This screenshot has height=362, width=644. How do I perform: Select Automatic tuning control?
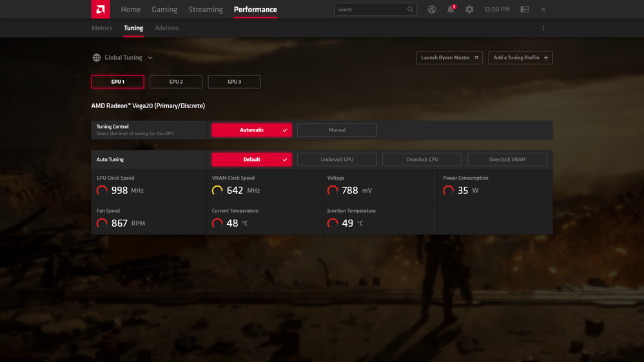252,130
